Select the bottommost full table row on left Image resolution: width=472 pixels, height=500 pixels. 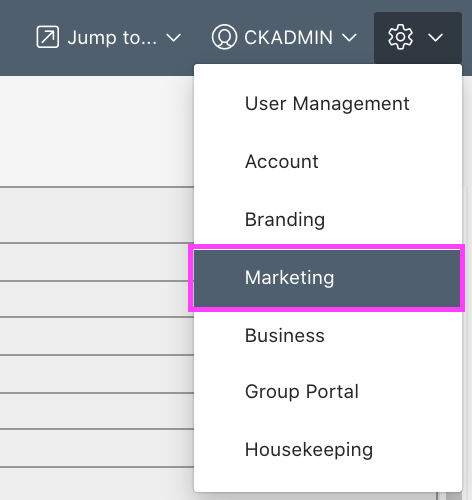tap(97, 448)
